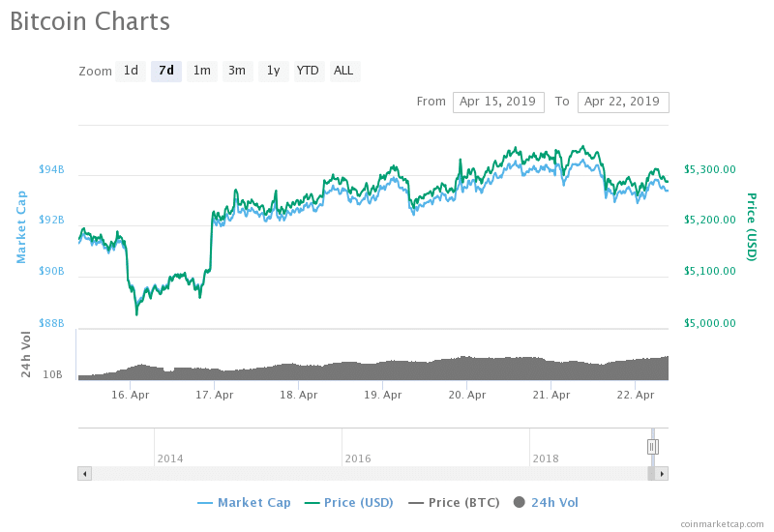Click the $90B market cap label
Viewport: 774px width, 532px height.
click(x=51, y=272)
